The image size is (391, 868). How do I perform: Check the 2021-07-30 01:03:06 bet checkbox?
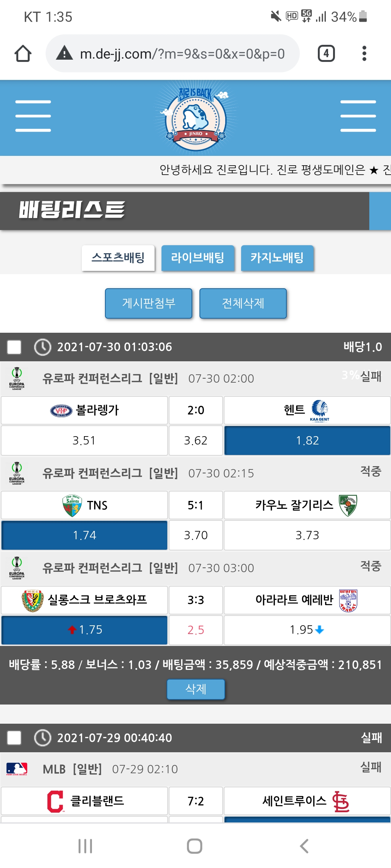14,347
